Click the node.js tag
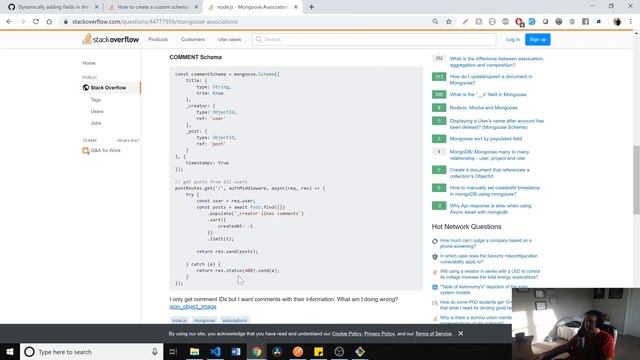Viewport: 640px width, 360px height. pos(179,320)
